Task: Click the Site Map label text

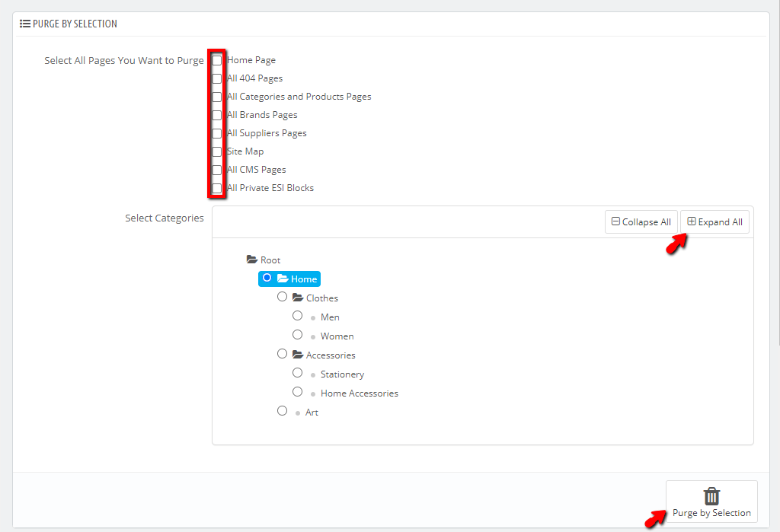Action: pos(245,151)
